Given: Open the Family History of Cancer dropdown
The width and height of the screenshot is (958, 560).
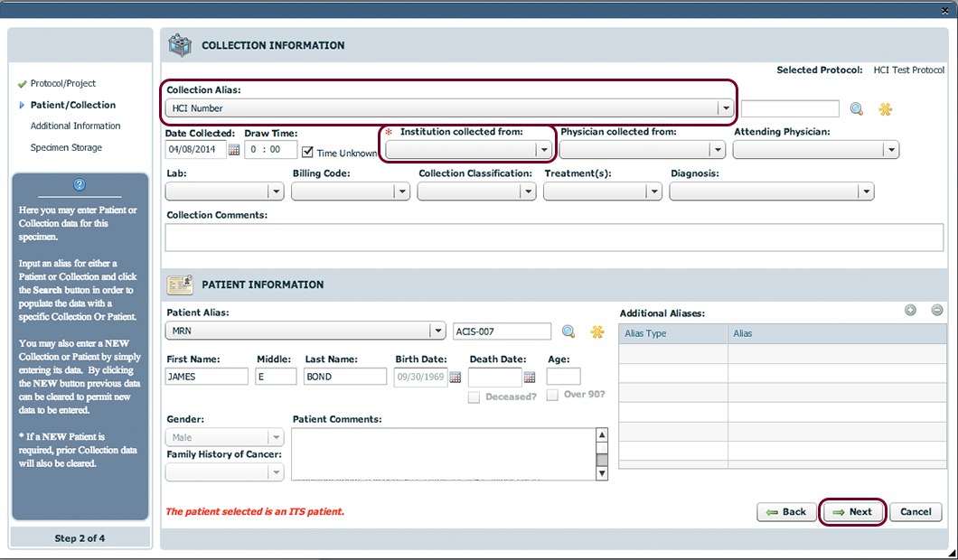Looking at the screenshot, I should 224,472.
